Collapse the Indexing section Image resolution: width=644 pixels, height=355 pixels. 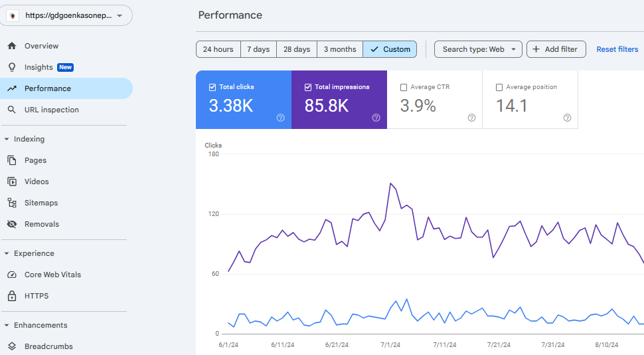(7, 139)
